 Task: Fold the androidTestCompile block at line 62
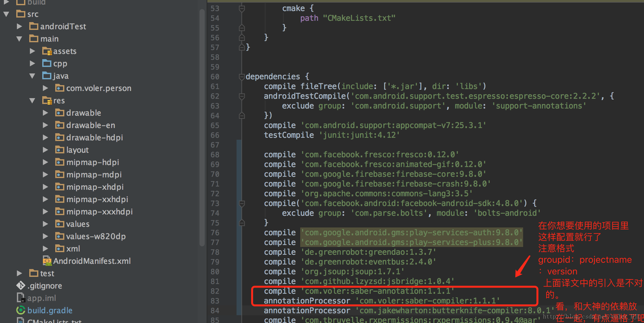click(242, 96)
